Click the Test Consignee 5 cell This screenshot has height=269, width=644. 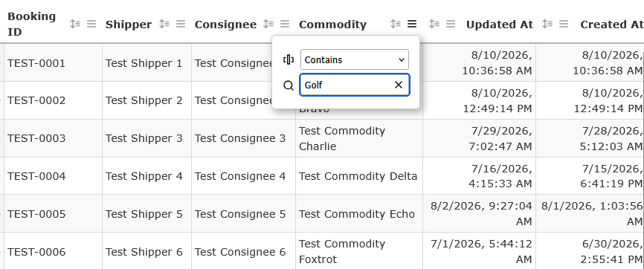(244, 213)
